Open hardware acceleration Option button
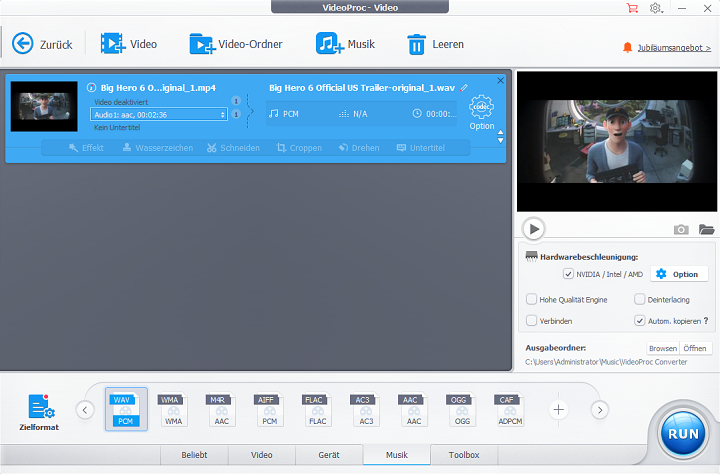This screenshot has width=720, height=474. point(679,274)
